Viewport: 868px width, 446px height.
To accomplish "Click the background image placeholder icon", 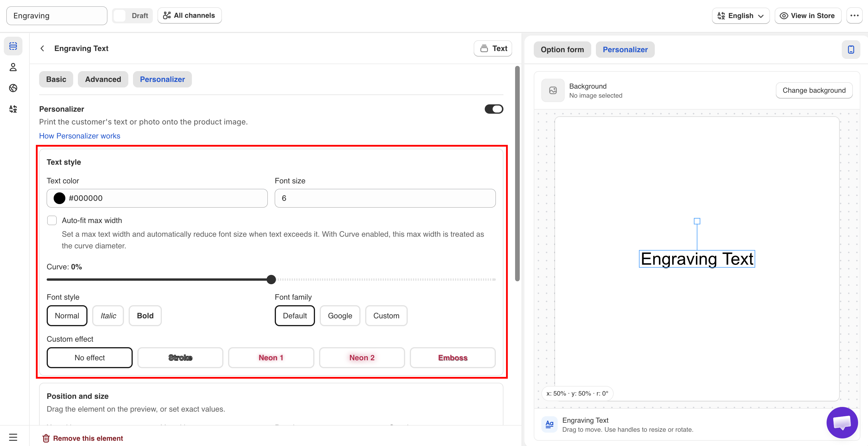I will (553, 90).
